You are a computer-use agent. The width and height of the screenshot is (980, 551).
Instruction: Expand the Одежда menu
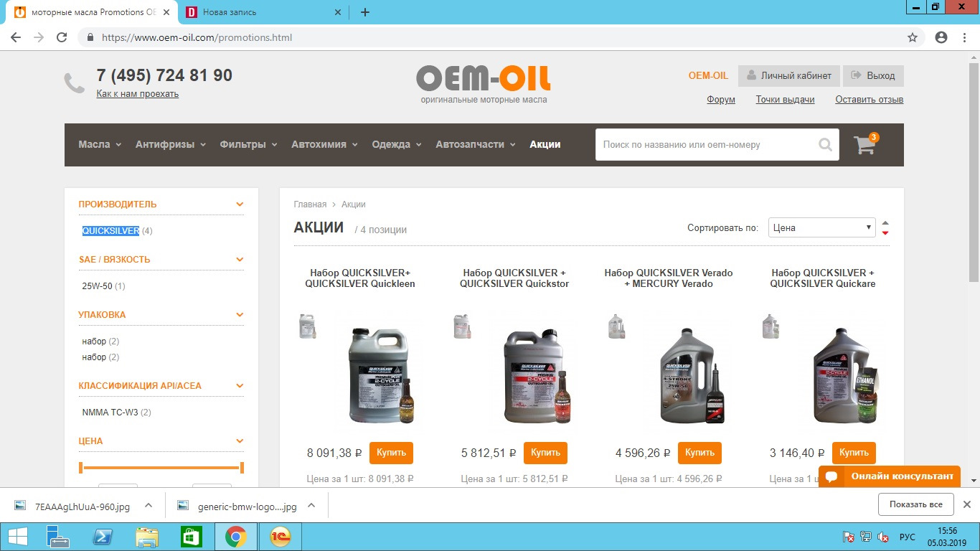click(397, 144)
